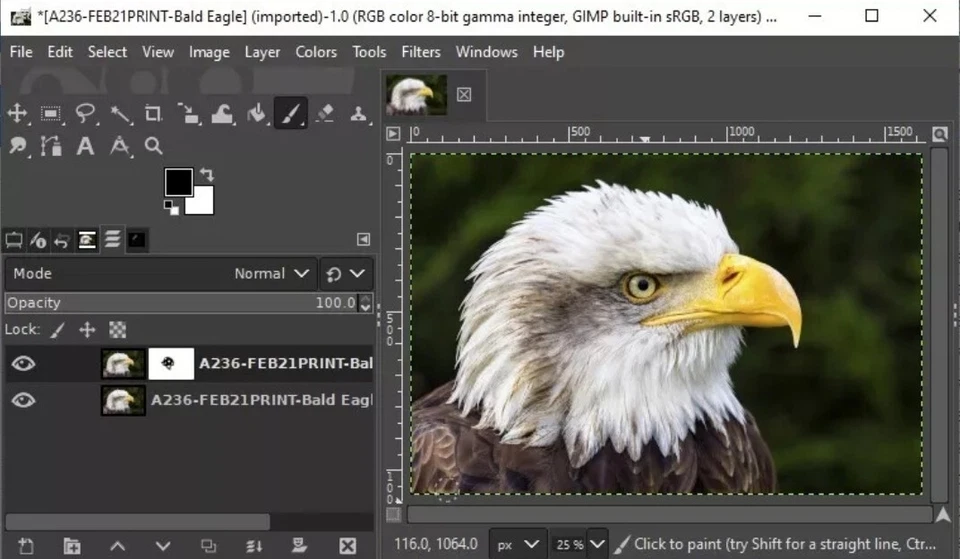Click the black foreground color swatch
The height and width of the screenshot is (559, 960).
point(179,182)
